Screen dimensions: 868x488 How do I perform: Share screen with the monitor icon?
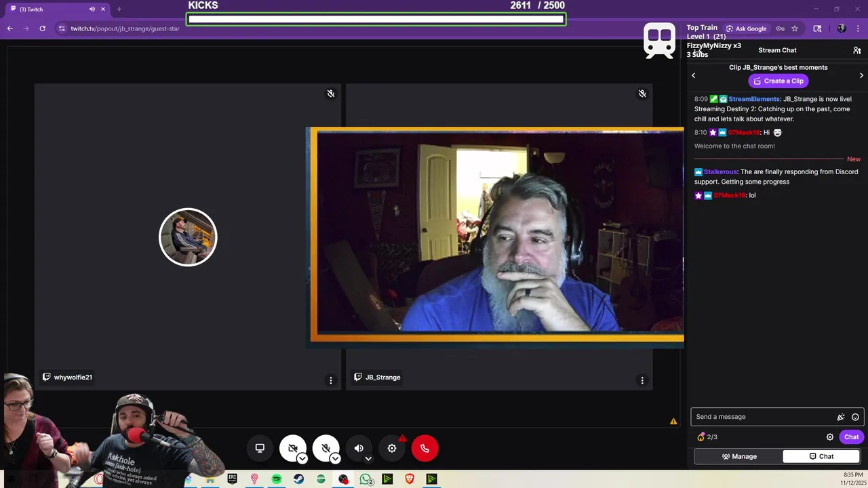(x=260, y=448)
